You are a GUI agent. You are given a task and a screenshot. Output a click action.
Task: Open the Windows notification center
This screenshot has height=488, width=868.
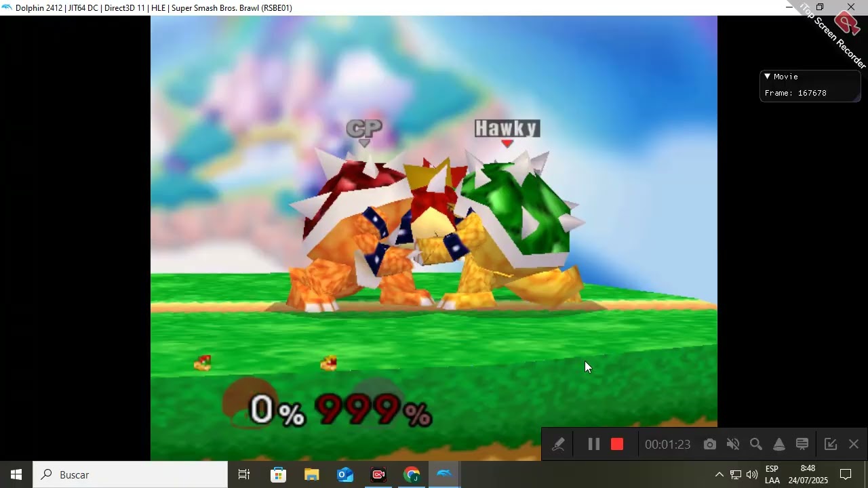pyautogui.click(x=846, y=474)
